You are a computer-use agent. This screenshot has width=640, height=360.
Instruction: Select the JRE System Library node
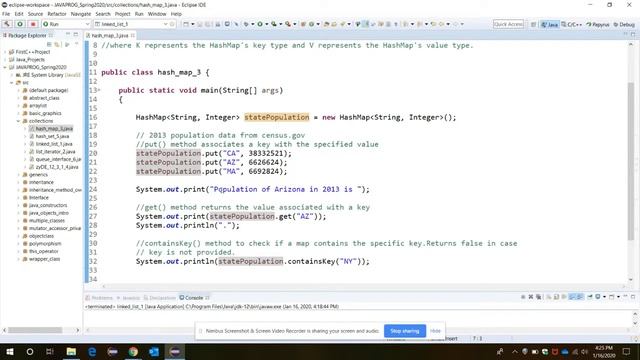(x=48, y=75)
